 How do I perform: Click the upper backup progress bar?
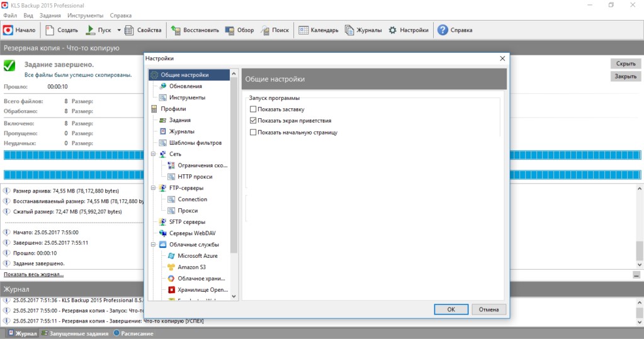pos(322,155)
